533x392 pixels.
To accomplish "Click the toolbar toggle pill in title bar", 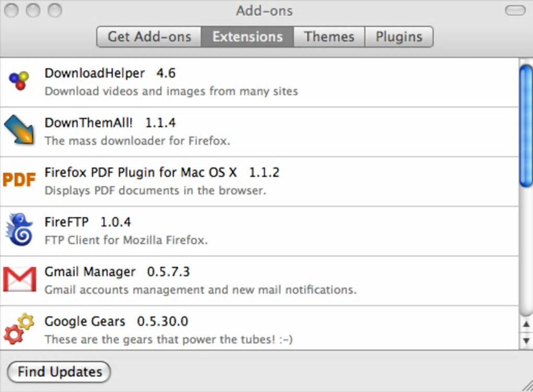I will (515, 10).
